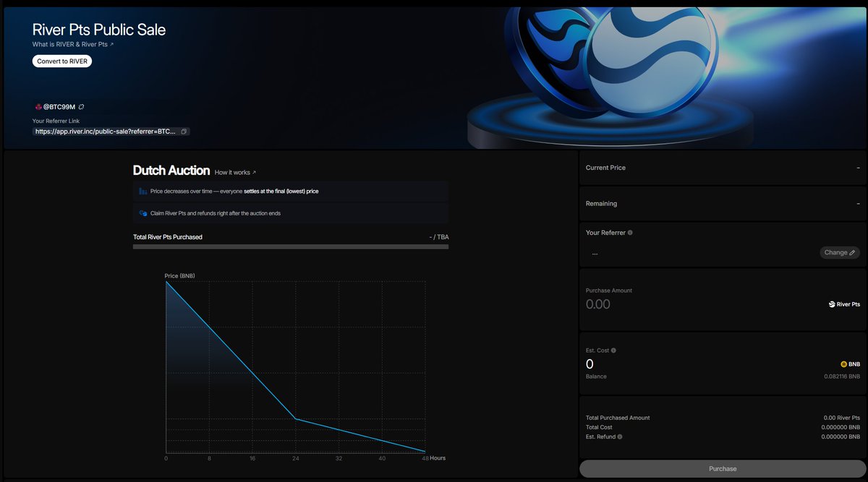The image size is (868, 482).
Task: Click the Est. Cost value 0
Action: pyautogui.click(x=590, y=364)
